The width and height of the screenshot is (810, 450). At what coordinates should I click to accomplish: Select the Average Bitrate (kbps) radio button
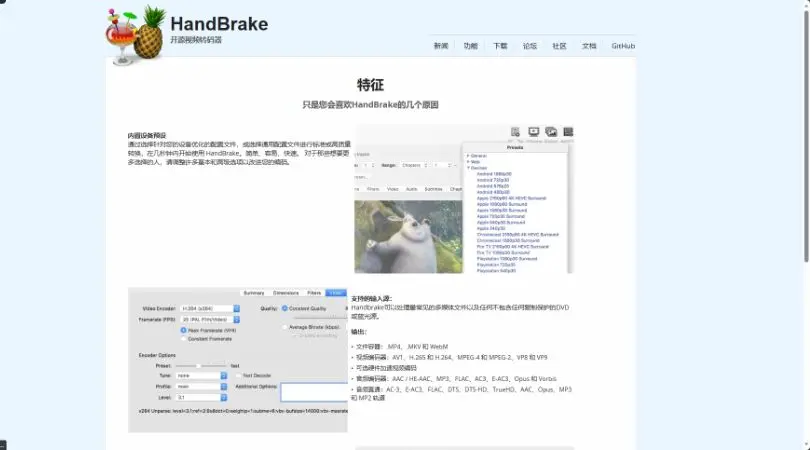point(285,327)
